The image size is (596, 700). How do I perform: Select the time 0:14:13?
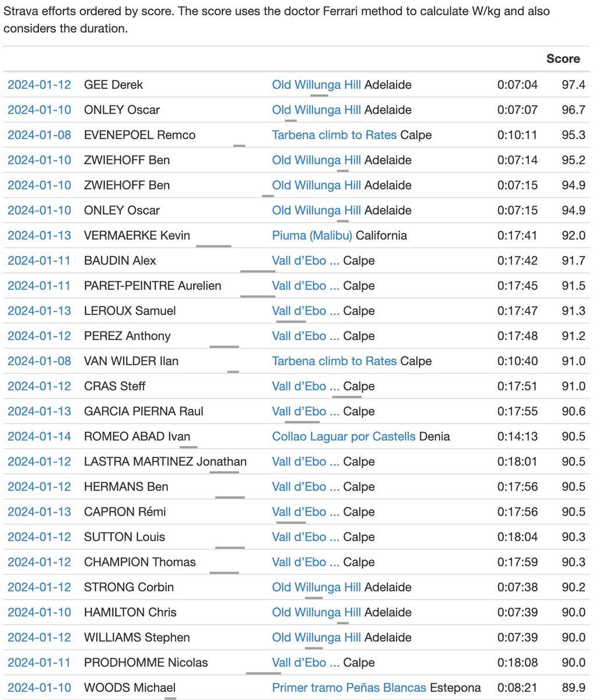tap(517, 436)
